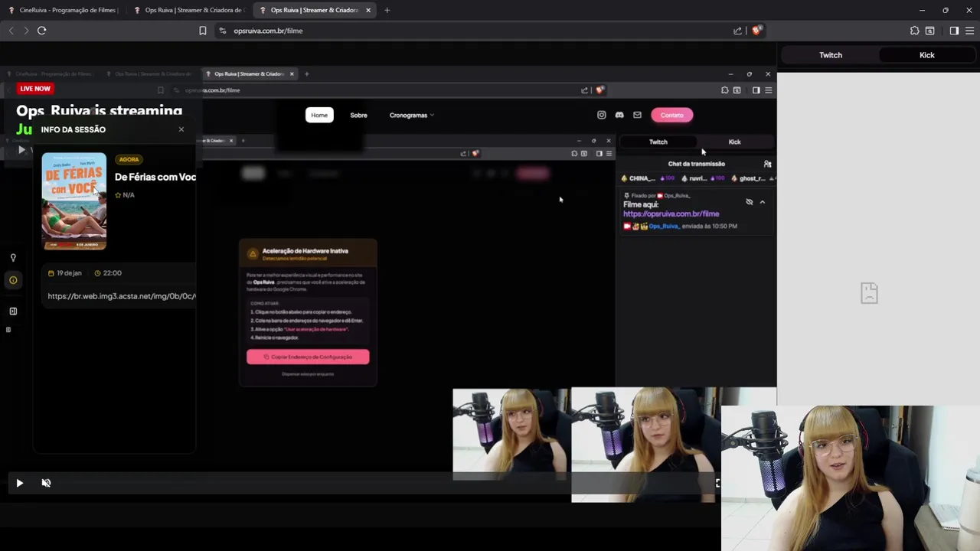Click the AGORA badge

[129, 159]
